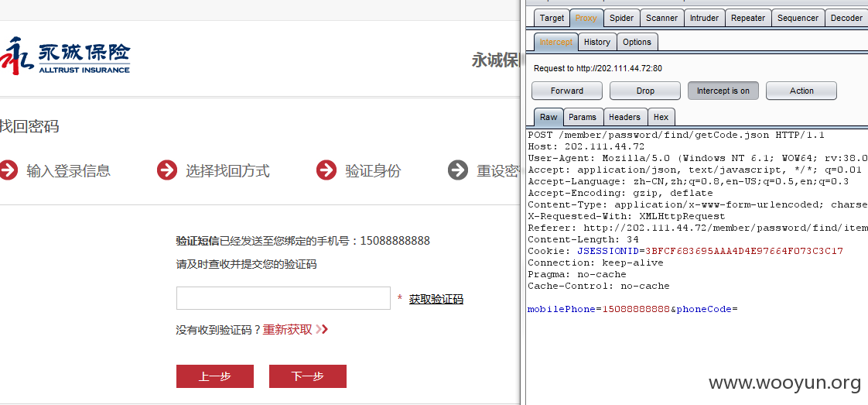868x405 pixels.
Task: Click the User-Agent header line
Action: (x=698, y=158)
